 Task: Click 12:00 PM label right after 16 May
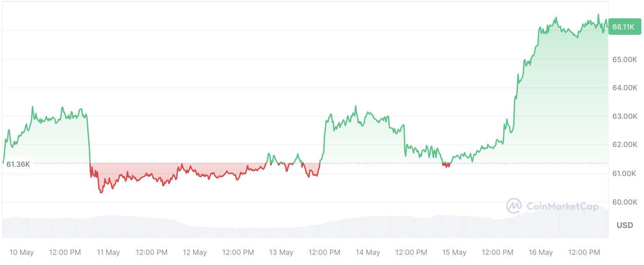[x=584, y=253]
